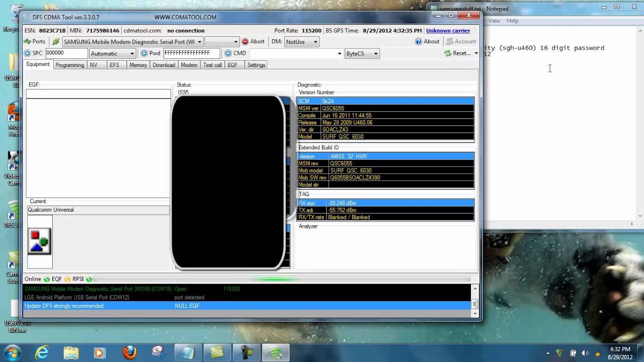644x362 pixels.
Task: Open Windows Explorer from the taskbar
Action: [x=71, y=352]
